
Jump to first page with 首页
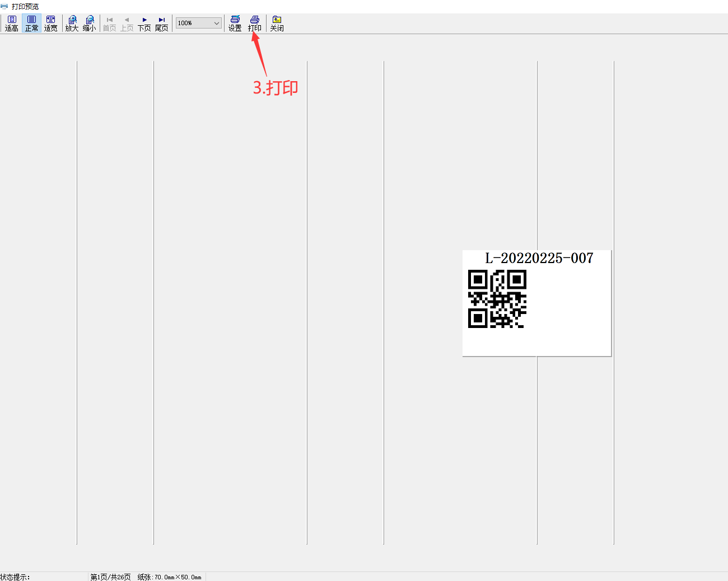110,24
